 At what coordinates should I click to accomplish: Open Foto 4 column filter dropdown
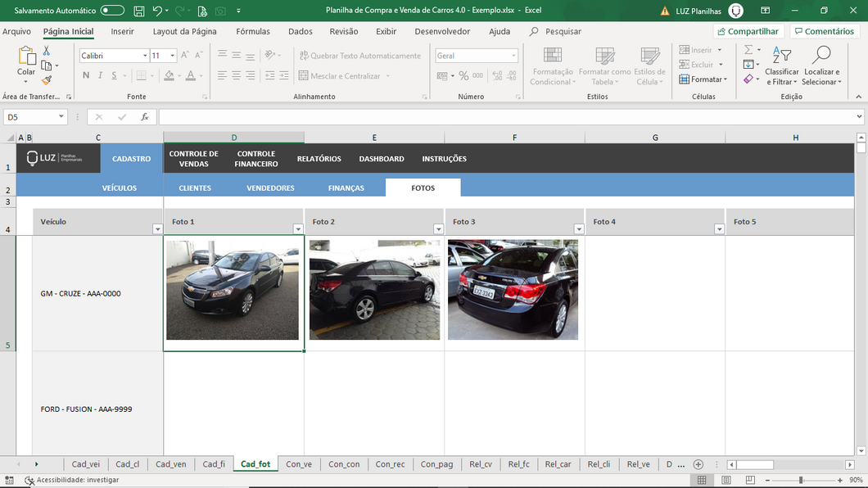[x=719, y=229]
